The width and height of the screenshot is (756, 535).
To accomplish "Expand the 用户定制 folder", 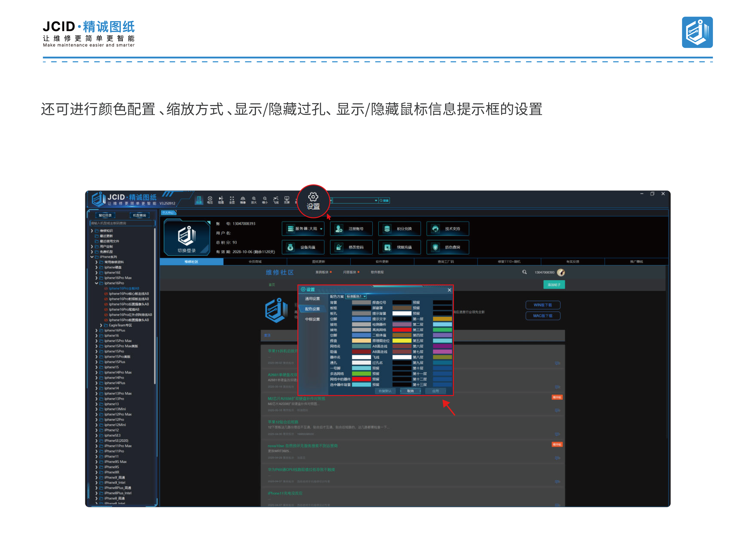I will click(92, 246).
